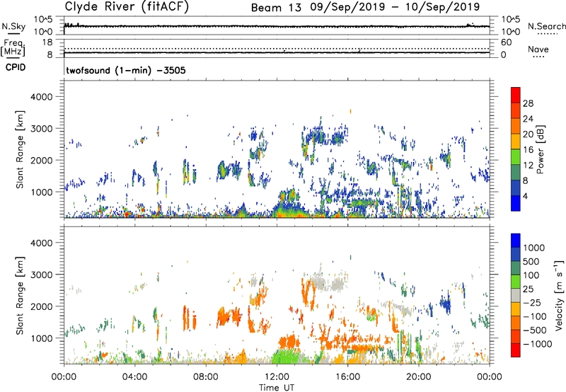Click the 'Nave' legend label

(538, 50)
